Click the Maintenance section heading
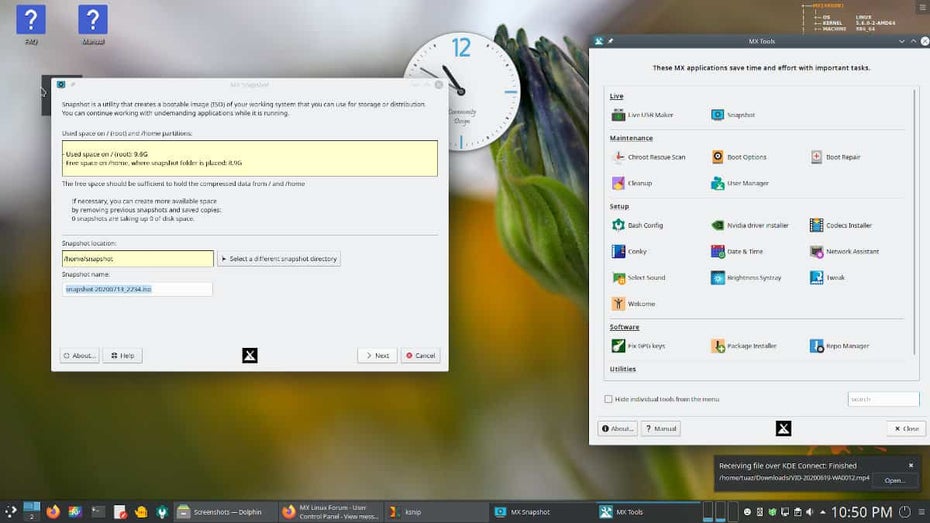The image size is (930, 523). [631, 138]
